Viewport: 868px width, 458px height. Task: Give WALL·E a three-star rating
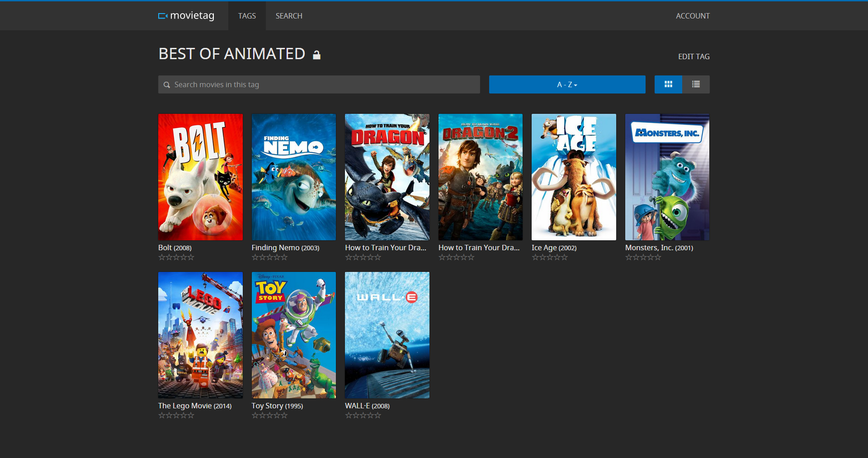point(363,415)
